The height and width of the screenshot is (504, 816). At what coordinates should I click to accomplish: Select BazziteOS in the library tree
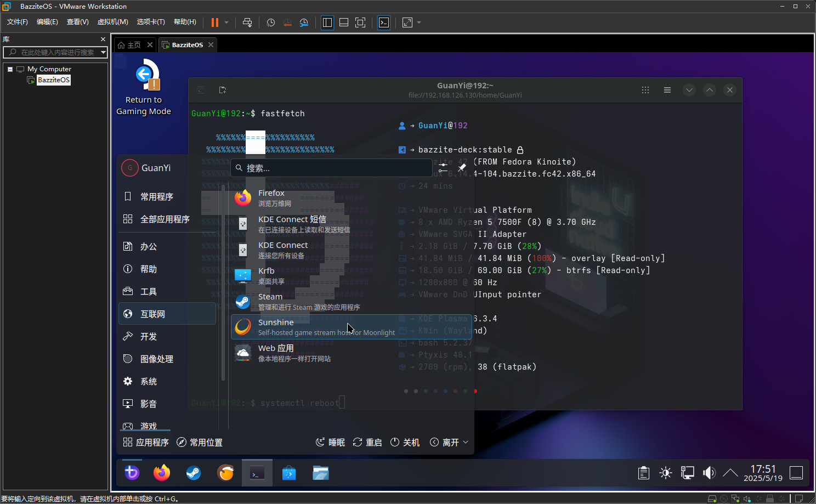(x=54, y=80)
